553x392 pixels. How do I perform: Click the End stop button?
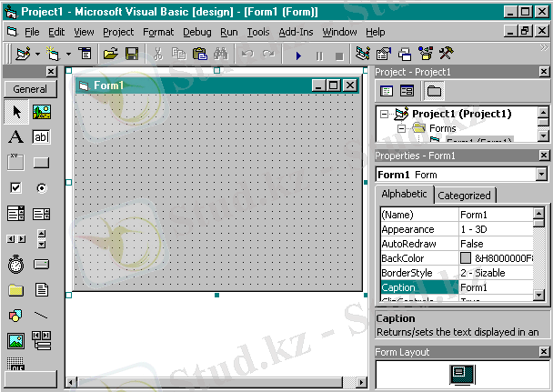pyautogui.click(x=339, y=55)
